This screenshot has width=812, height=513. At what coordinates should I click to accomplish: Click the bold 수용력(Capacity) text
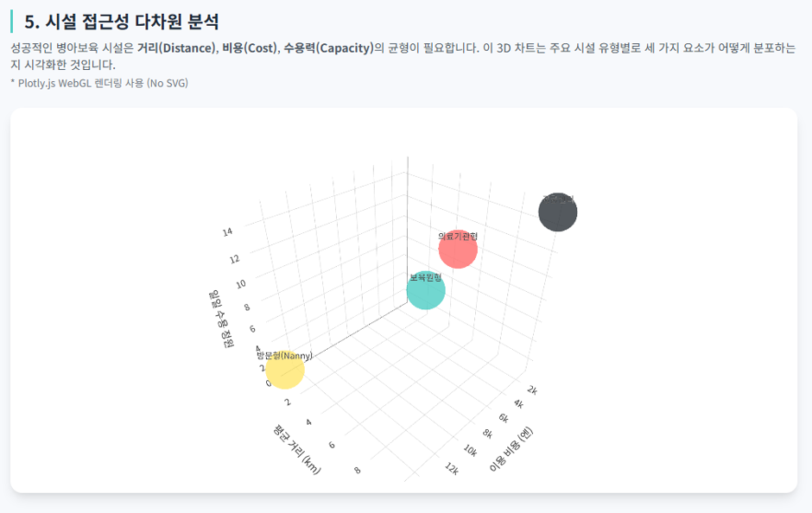[x=328, y=48]
